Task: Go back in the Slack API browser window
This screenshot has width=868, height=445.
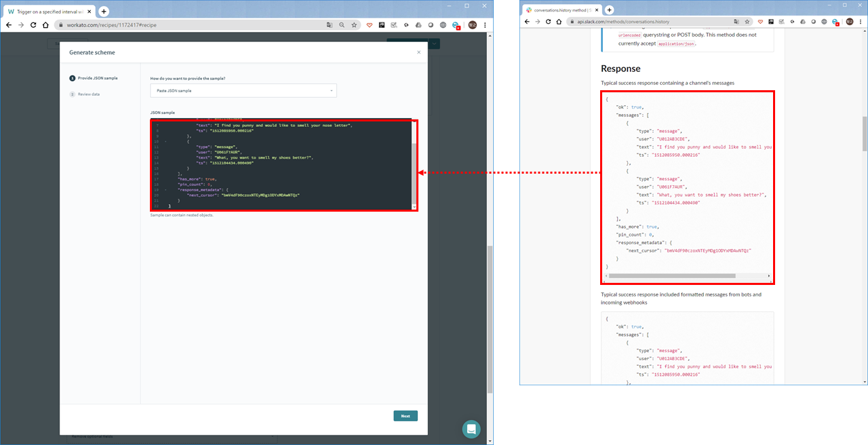Action: [x=526, y=22]
